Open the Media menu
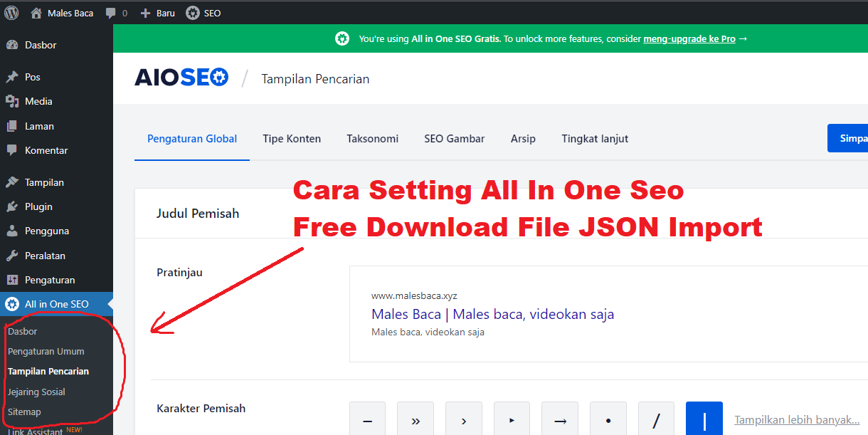This screenshot has width=868, height=435. [56, 101]
